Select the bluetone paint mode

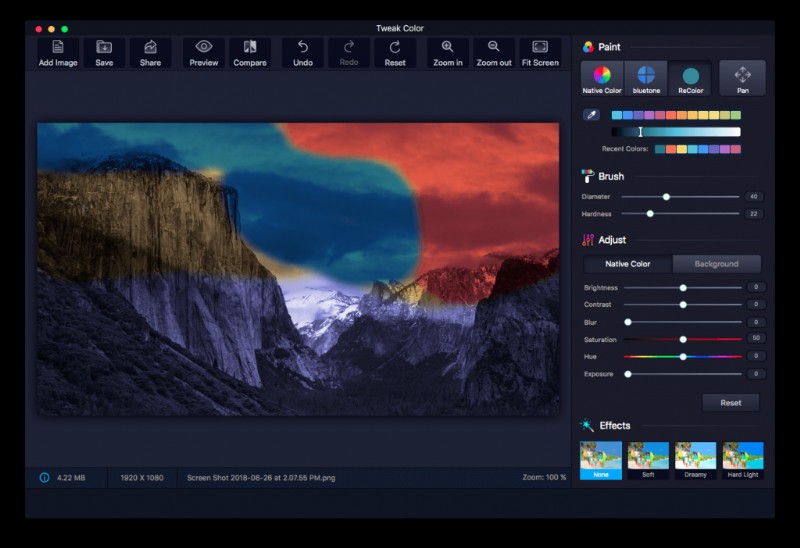(x=646, y=78)
